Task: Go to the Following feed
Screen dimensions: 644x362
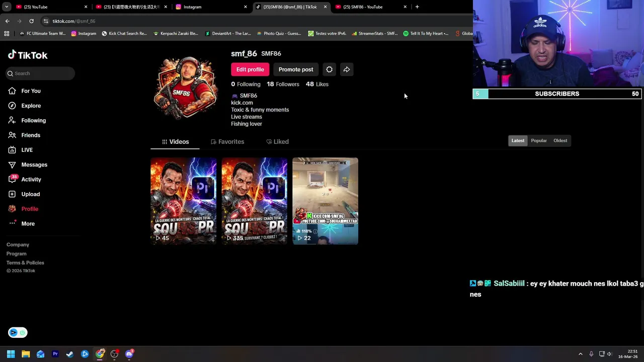Action: point(33,120)
